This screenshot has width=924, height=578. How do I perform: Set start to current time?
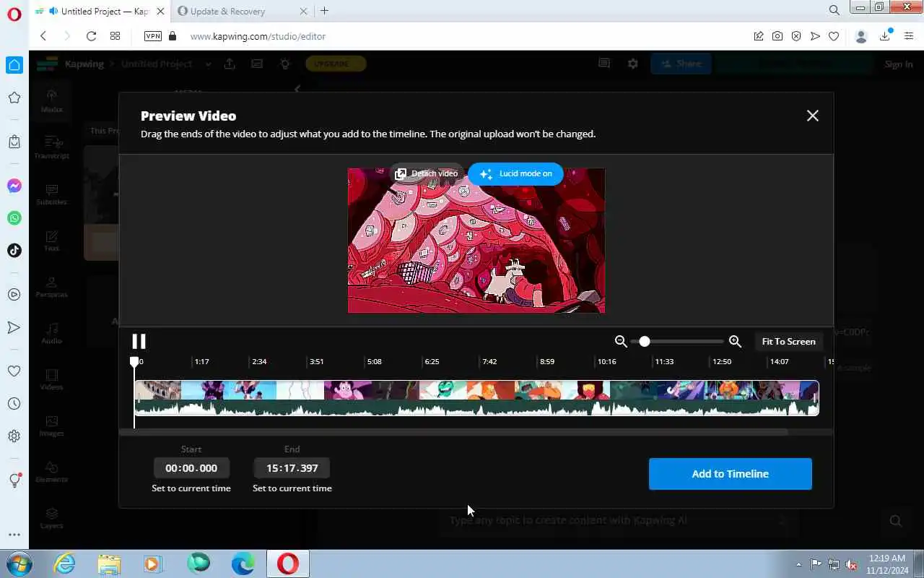click(x=191, y=488)
